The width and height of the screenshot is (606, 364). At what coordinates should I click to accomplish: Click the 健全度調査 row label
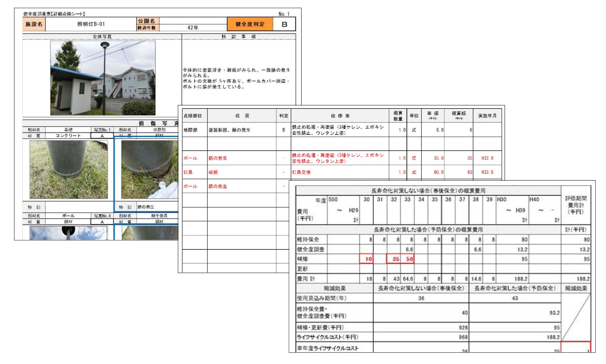click(311, 249)
